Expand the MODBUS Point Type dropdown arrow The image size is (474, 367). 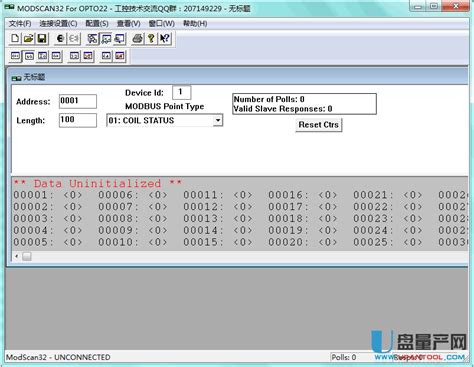tap(218, 120)
